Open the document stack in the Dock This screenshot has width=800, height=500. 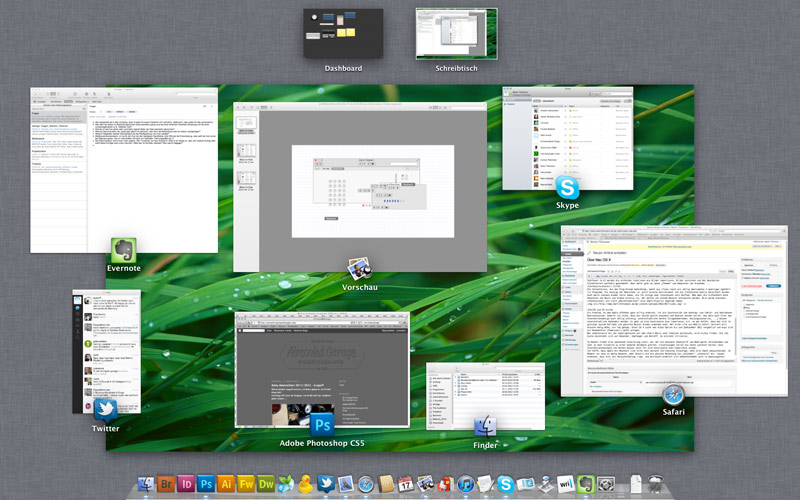(x=636, y=484)
